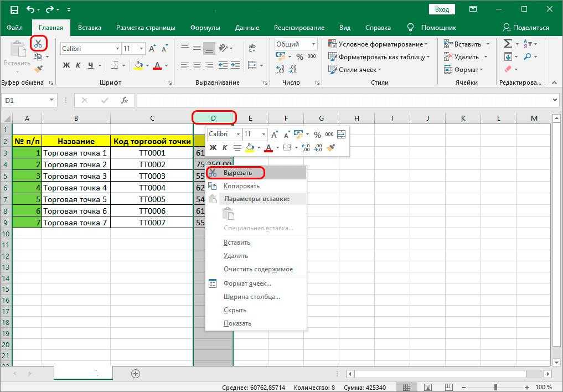Click the Format Painter brush in ribbon
Screen dimensions: 563x392
click(38, 69)
